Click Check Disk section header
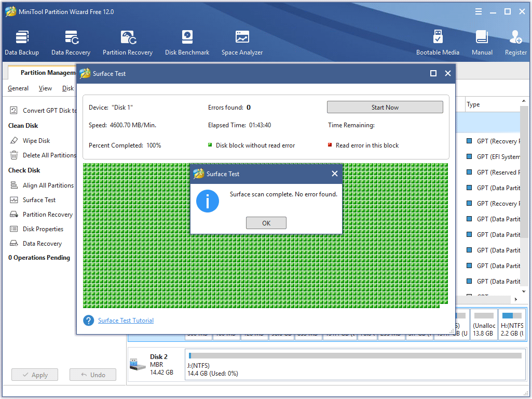 pyautogui.click(x=24, y=170)
